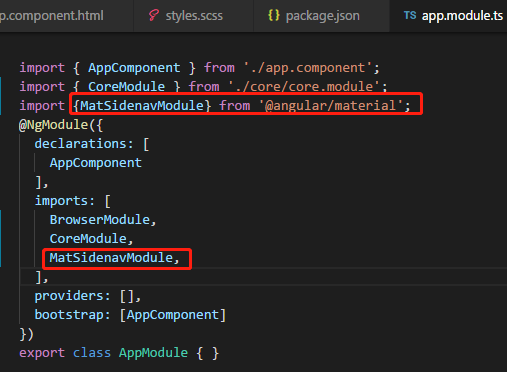Click CoreModule in imports array
The width and height of the screenshot is (507, 372).
click(x=88, y=239)
